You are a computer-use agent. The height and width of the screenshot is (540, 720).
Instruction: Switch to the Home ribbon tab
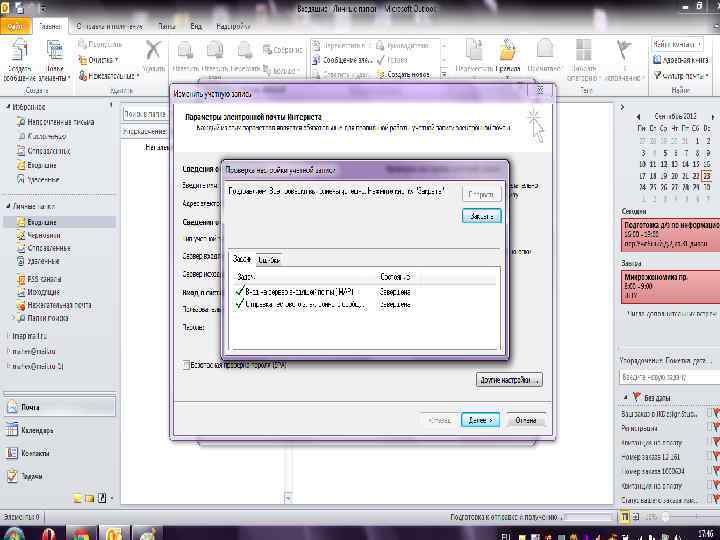click(51, 26)
